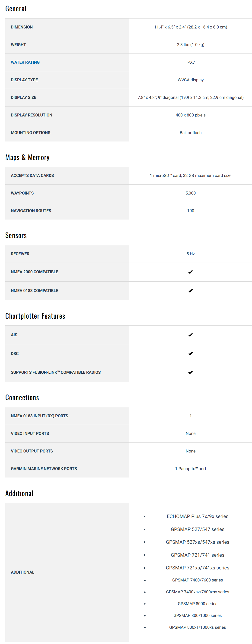
Task: Select ECHOMAP Plus 7x/9x series list item
Action: pyautogui.click(x=198, y=516)
